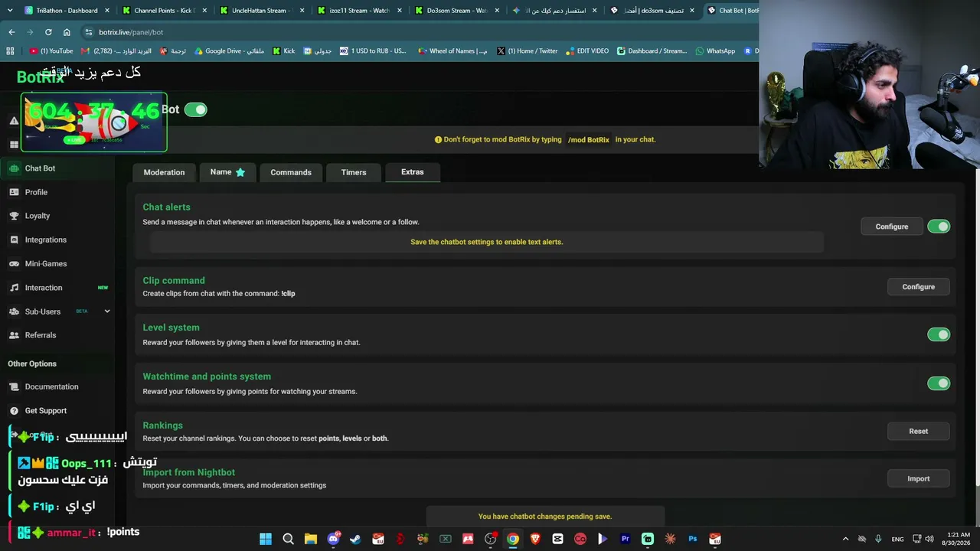Toggle the Level system switch

pyautogui.click(x=939, y=334)
